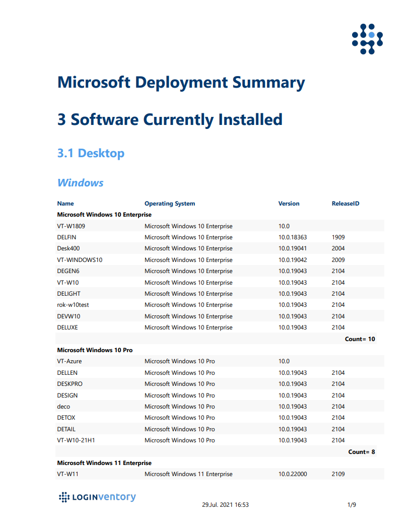
Task: Click the 3.1 Desktop section heading
Action: point(91,153)
